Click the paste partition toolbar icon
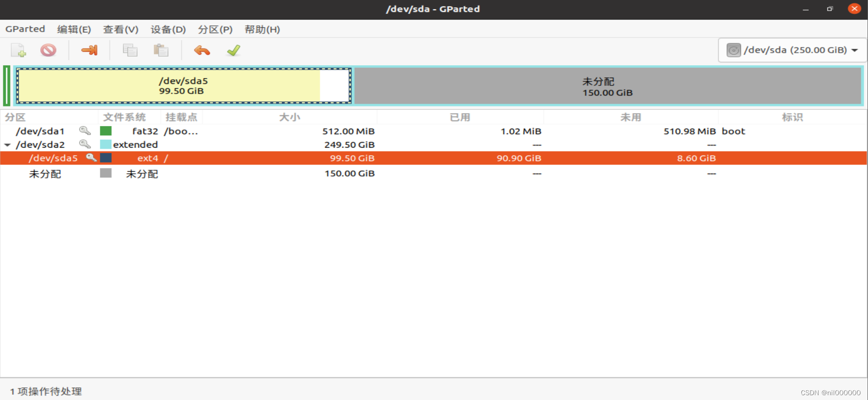868x400 pixels. click(161, 50)
